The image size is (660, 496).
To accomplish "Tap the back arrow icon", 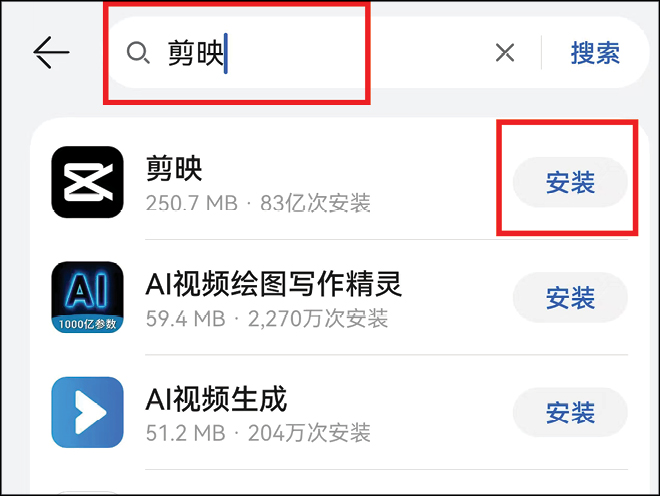I will 51,52.
